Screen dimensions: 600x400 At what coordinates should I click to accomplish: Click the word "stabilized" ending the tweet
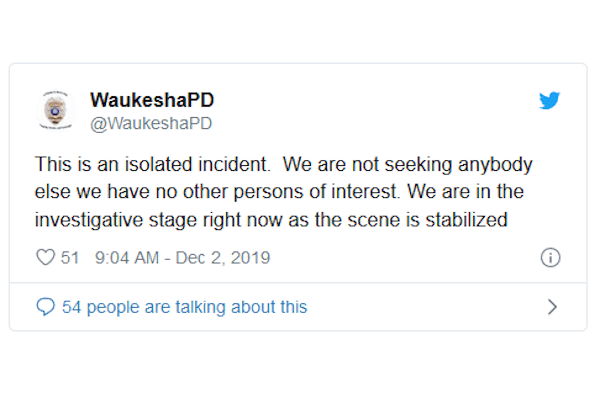pyautogui.click(x=473, y=216)
